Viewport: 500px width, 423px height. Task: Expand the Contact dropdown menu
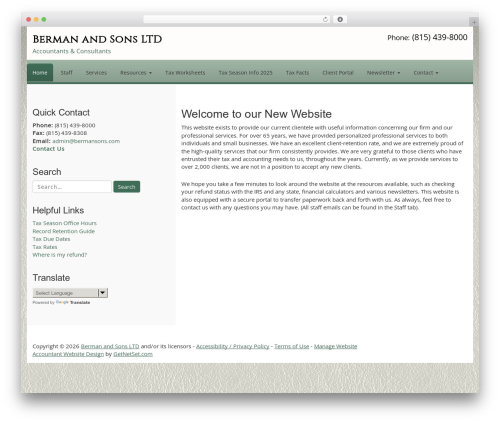[x=426, y=73]
